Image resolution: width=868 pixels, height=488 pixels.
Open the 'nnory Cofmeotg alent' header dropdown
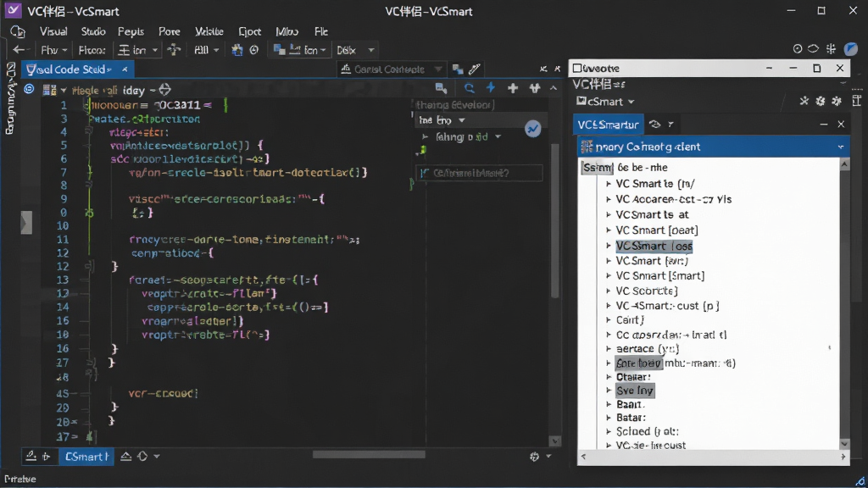pos(840,147)
